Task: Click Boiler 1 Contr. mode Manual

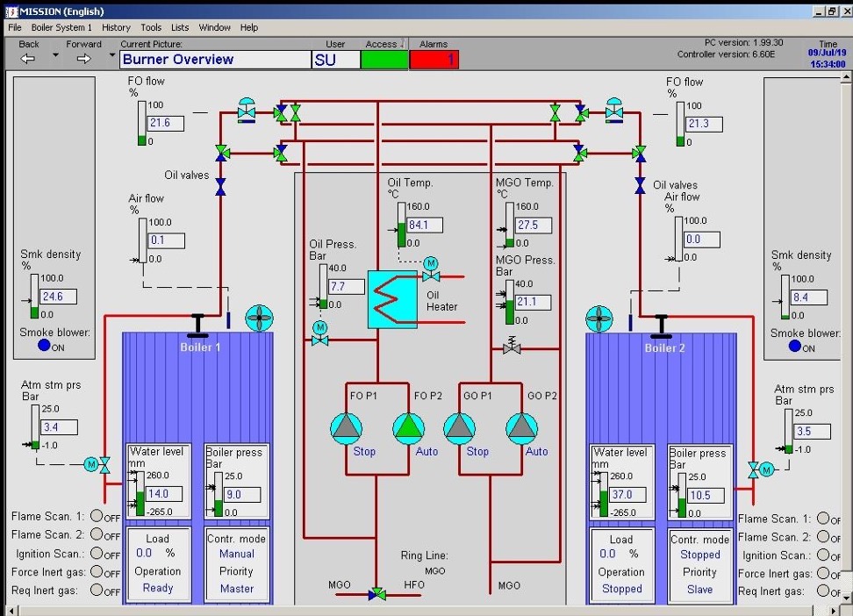Action: 237,554
